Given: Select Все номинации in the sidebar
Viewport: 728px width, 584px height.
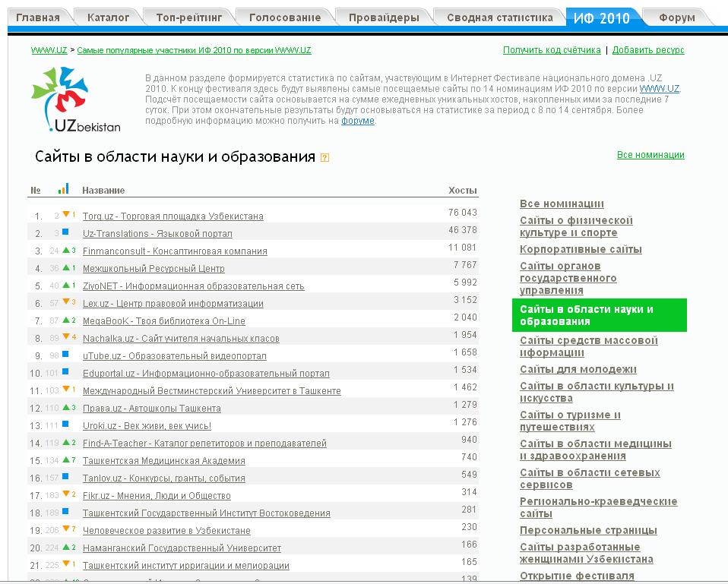Looking at the screenshot, I should [x=562, y=204].
